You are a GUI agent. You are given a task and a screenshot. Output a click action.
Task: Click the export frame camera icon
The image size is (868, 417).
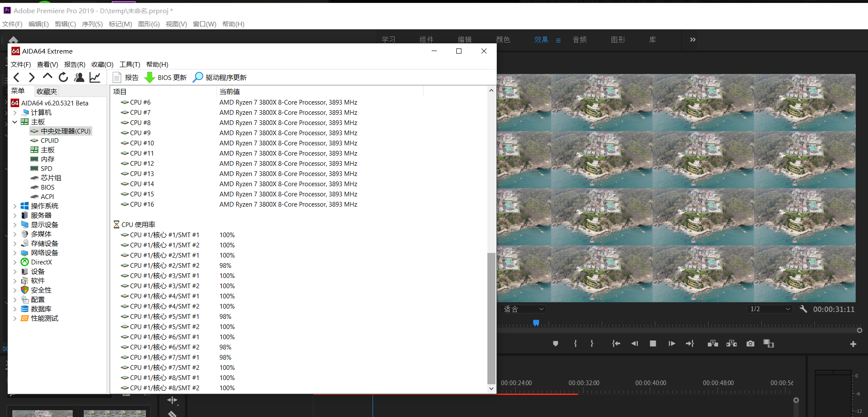point(750,343)
